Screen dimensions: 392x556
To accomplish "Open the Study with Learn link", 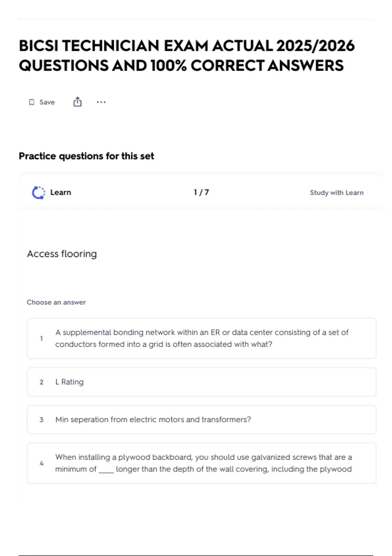I will (336, 193).
